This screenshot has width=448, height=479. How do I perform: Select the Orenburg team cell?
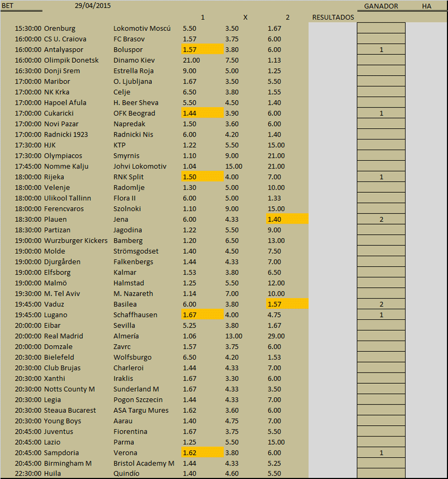click(59, 29)
